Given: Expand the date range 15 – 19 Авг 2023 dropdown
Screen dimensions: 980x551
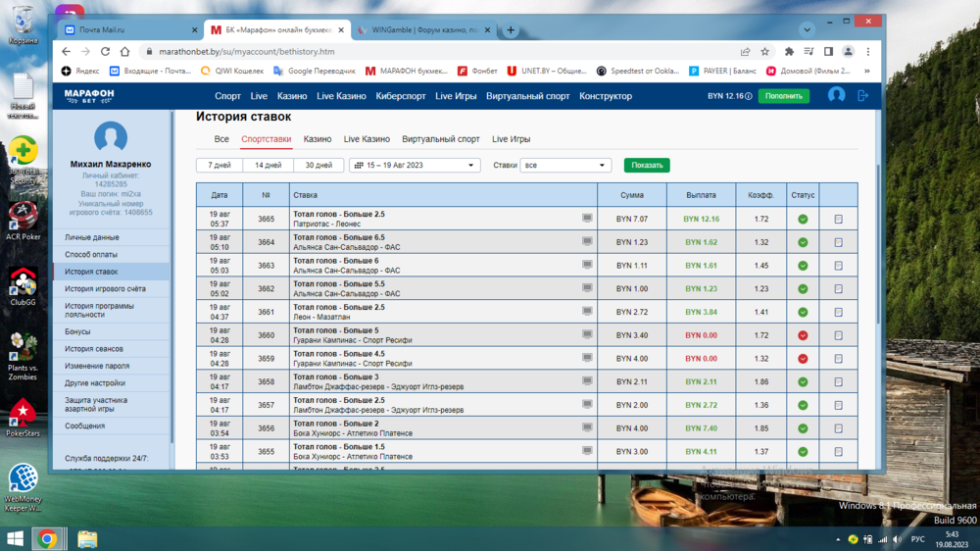Looking at the screenshot, I should 415,166.
